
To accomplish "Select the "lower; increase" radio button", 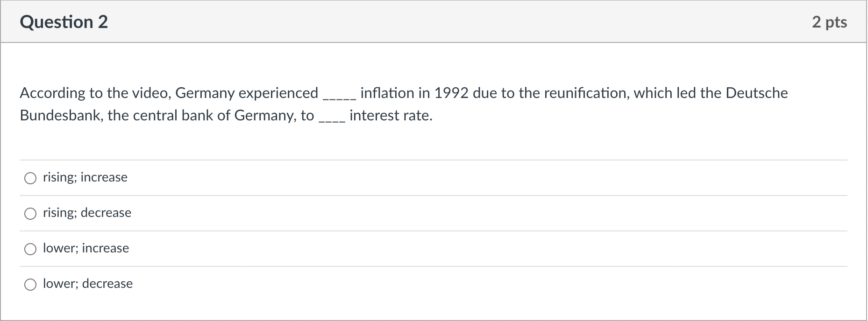I will click(x=31, y=249).
